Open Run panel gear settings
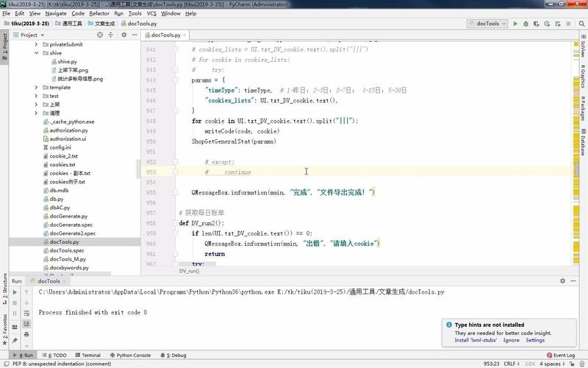Image resolution: width=588 pixels, height=368 pixels. click(x=562, y=281)
